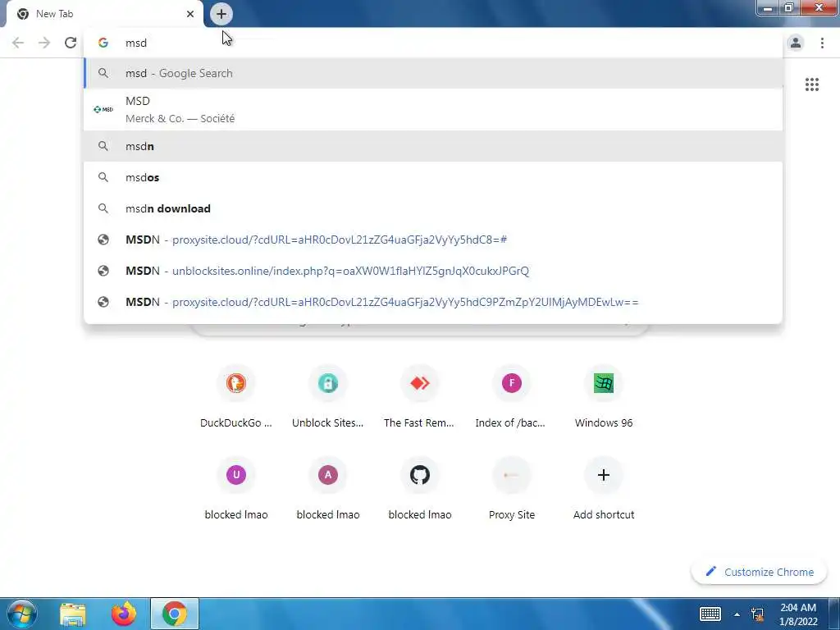Click the Customize Chrome button
The height and width of the screenshot is (630, 840).
pos(760,572)
